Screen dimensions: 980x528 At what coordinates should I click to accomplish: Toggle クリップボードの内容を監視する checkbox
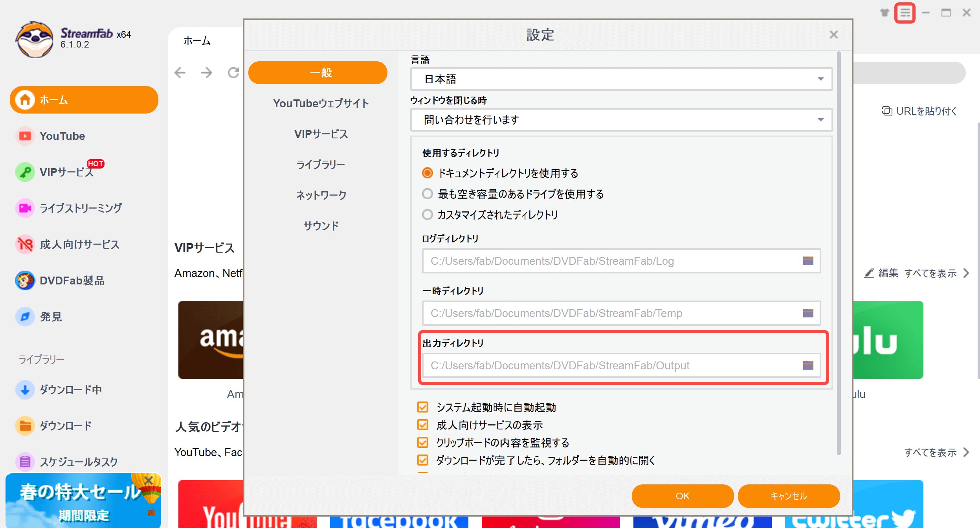423,442
